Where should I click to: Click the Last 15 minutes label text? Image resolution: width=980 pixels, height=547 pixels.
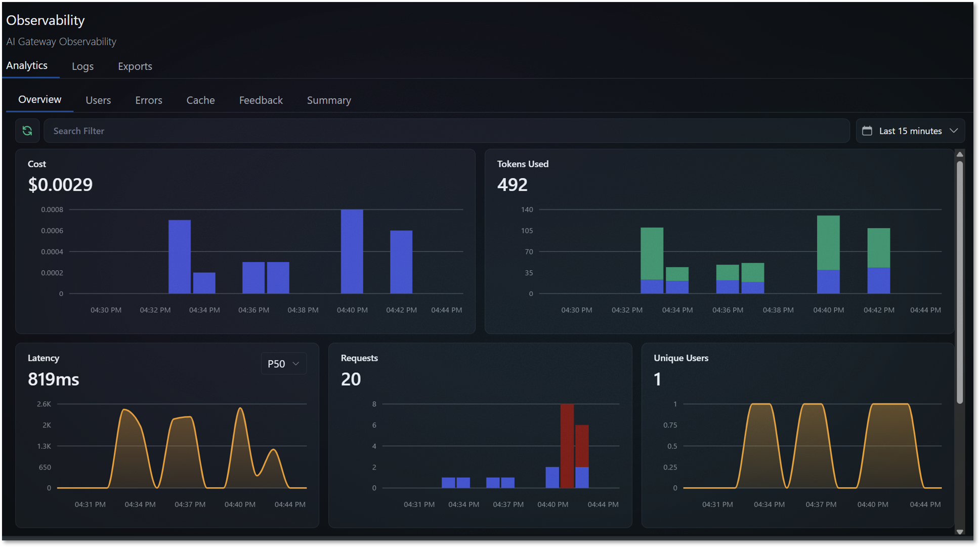911,131
